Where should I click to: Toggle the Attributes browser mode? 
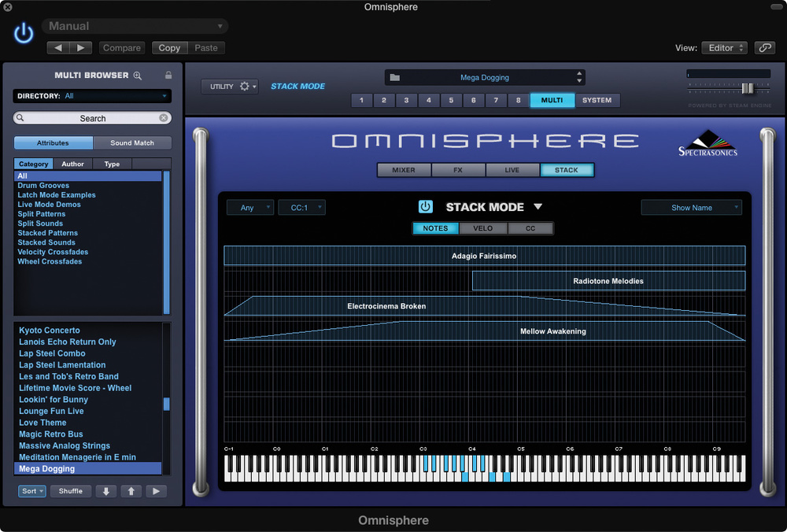click(x=54, y=143)
